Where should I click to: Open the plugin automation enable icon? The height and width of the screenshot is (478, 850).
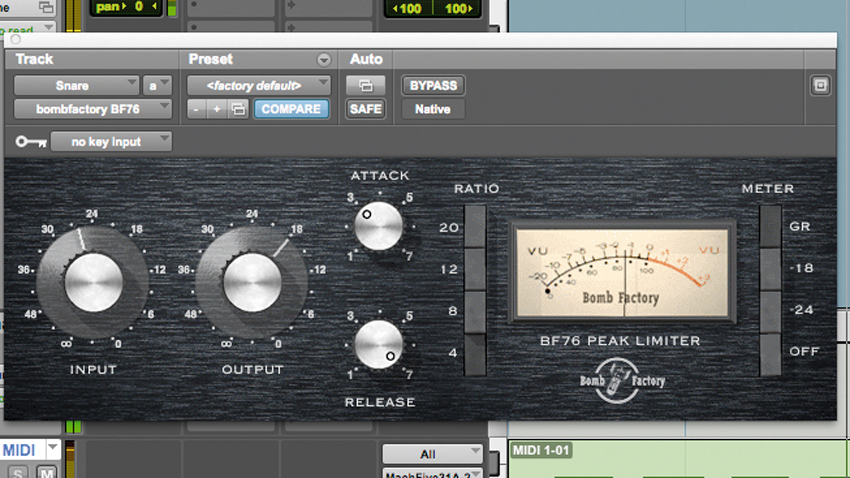point(365,86)
